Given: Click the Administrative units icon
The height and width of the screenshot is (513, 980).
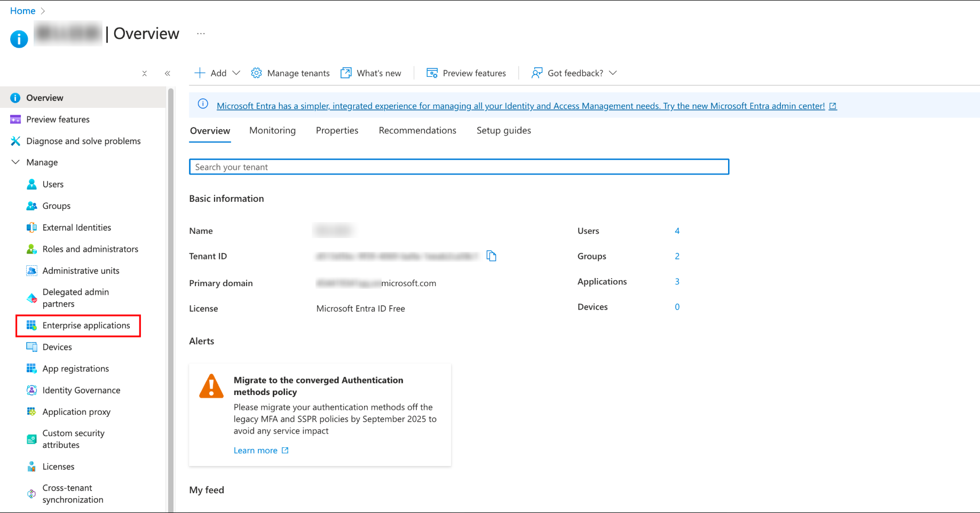Looking at the screenshot, I should [31, 271].
